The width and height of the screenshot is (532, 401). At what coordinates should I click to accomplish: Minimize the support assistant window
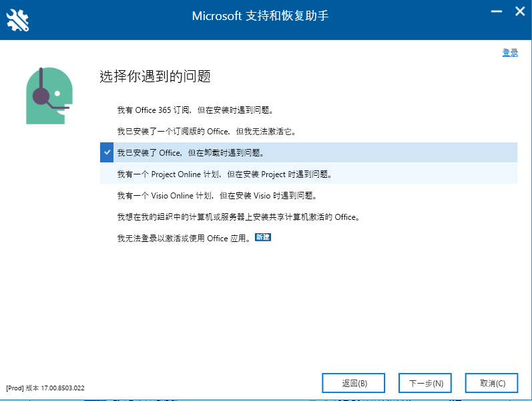497,11
